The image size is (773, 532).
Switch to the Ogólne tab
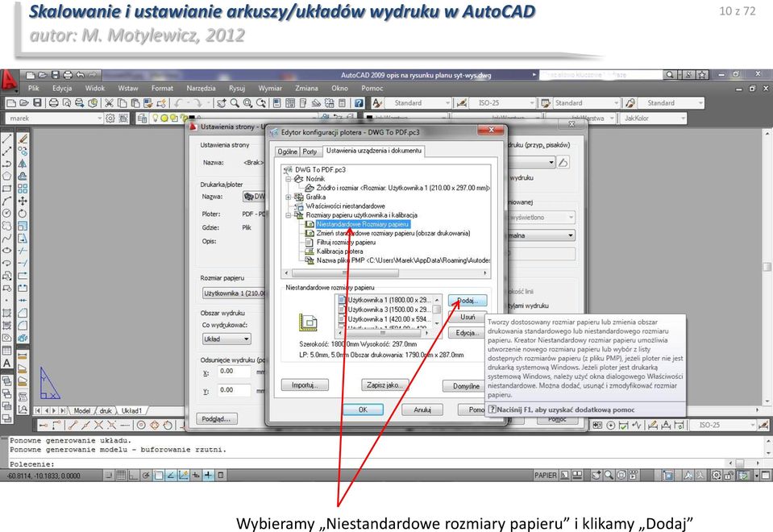288,152
